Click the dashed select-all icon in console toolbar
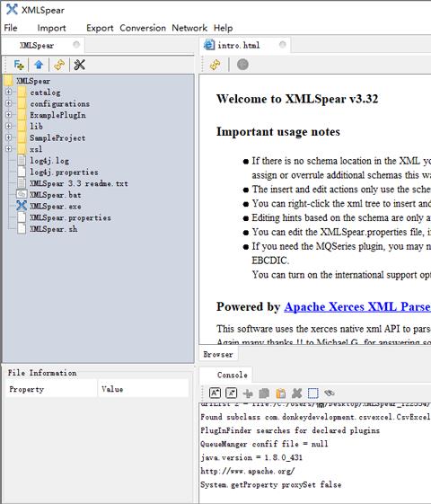Image resolution: width=431 pixels, height=504 pixels. click(x=313, y=393)
